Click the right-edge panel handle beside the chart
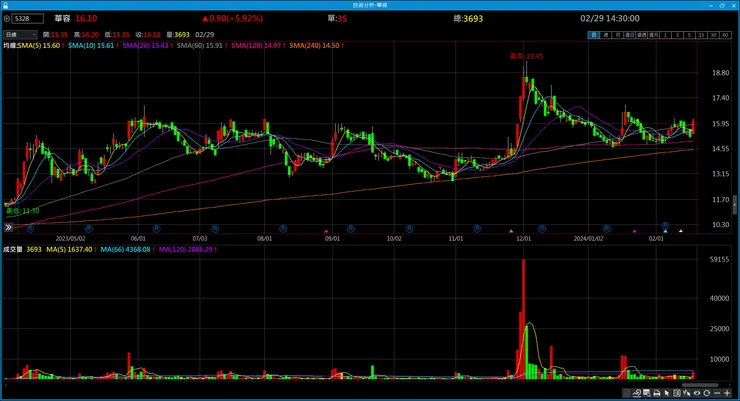This screenshot has width=740, height=401. 735,205
